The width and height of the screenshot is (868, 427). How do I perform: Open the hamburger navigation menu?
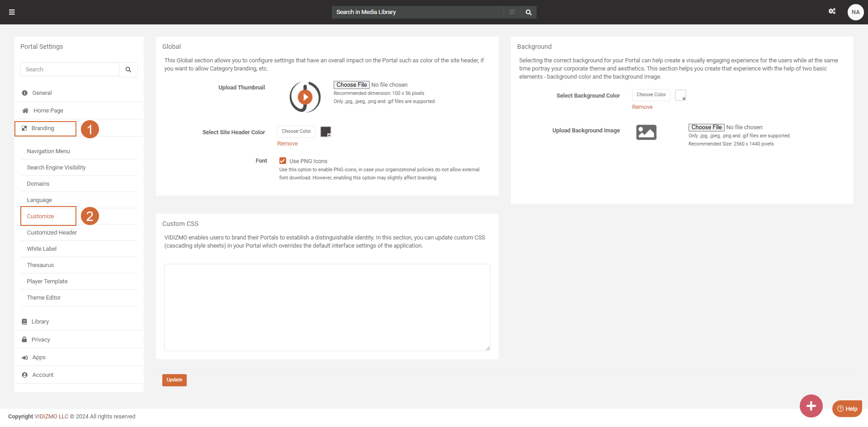(x=12, y=12)
